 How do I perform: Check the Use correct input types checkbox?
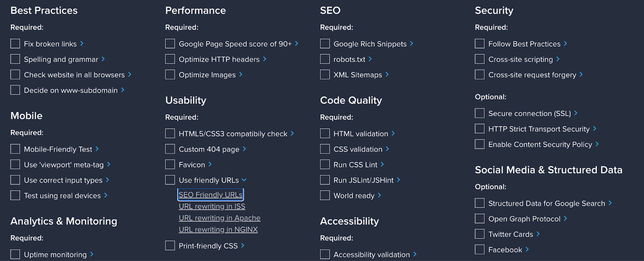tap(15, 180)
